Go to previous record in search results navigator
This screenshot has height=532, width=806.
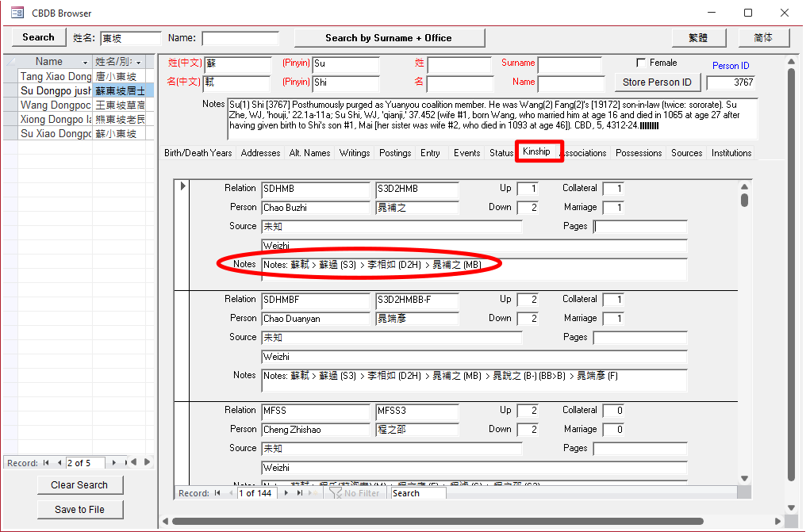pyautogui.click(x=58, y=462)
